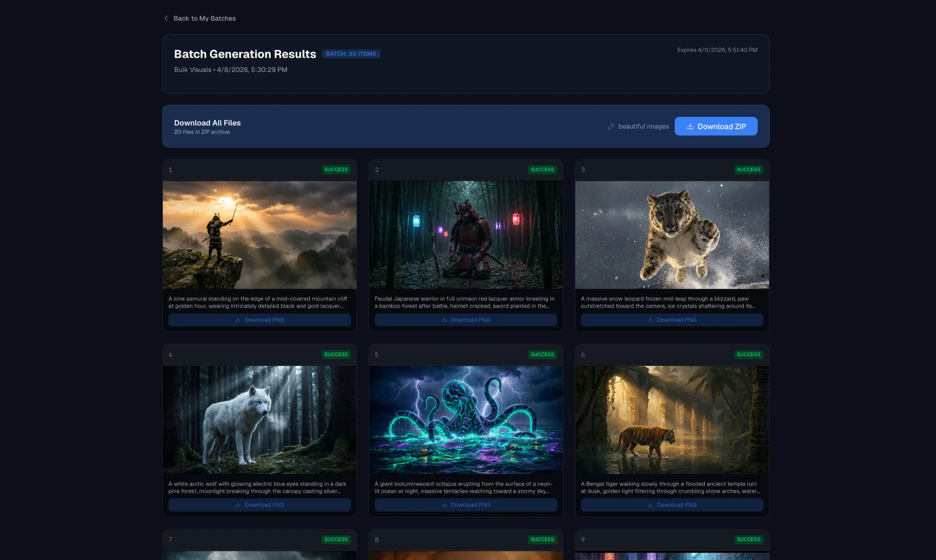Download PNG for the Bengal tiger image
Screen dimensions: 936x560
[x=672, y=504]
